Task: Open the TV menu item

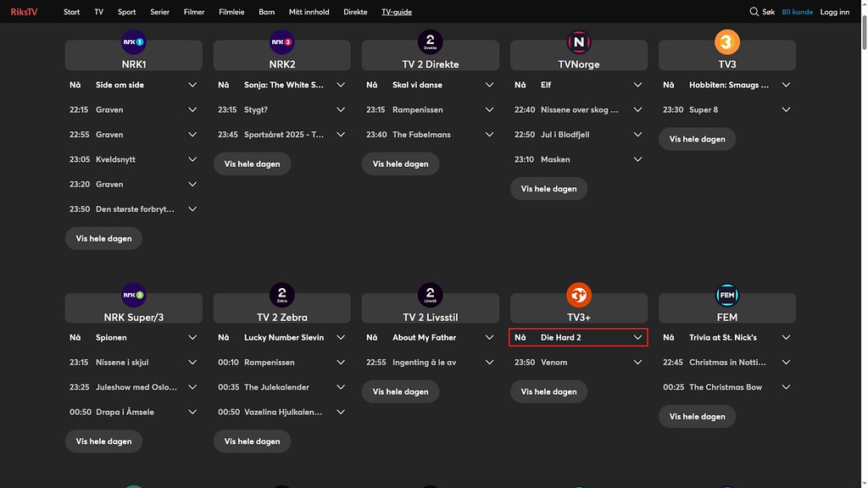Action: tap(98, 12)
